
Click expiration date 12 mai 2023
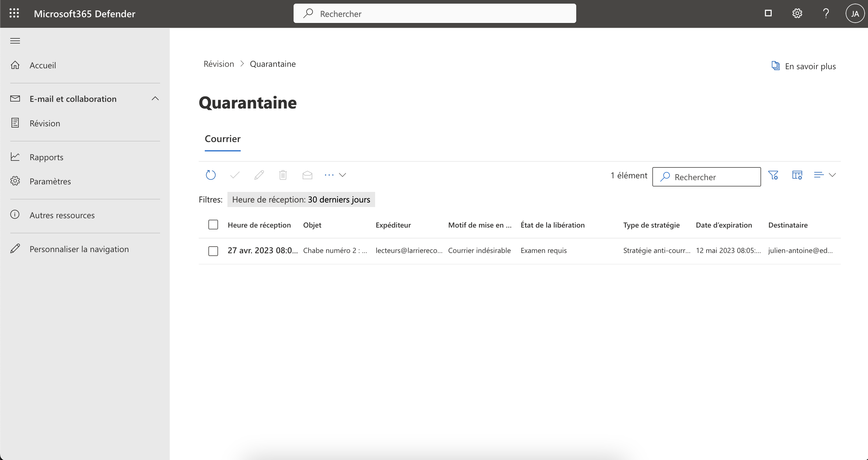tap(728, 250)
